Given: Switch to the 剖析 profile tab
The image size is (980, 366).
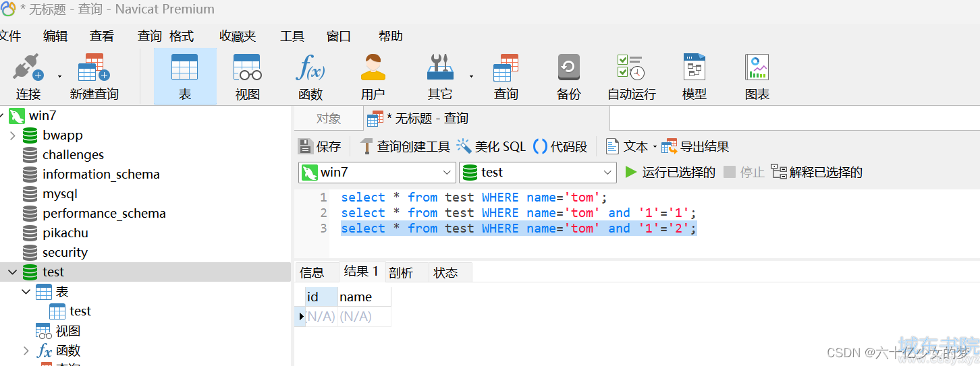Looking at the screenshot, I should coord(401,272).
